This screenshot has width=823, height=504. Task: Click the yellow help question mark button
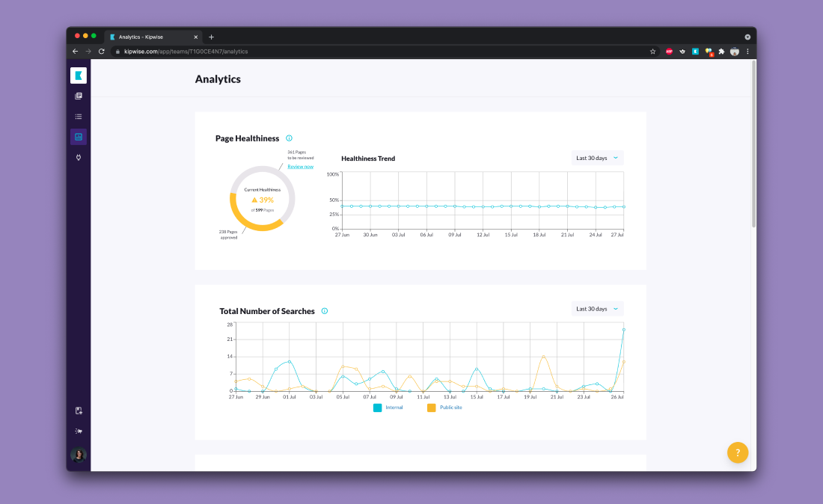[737, 452]
